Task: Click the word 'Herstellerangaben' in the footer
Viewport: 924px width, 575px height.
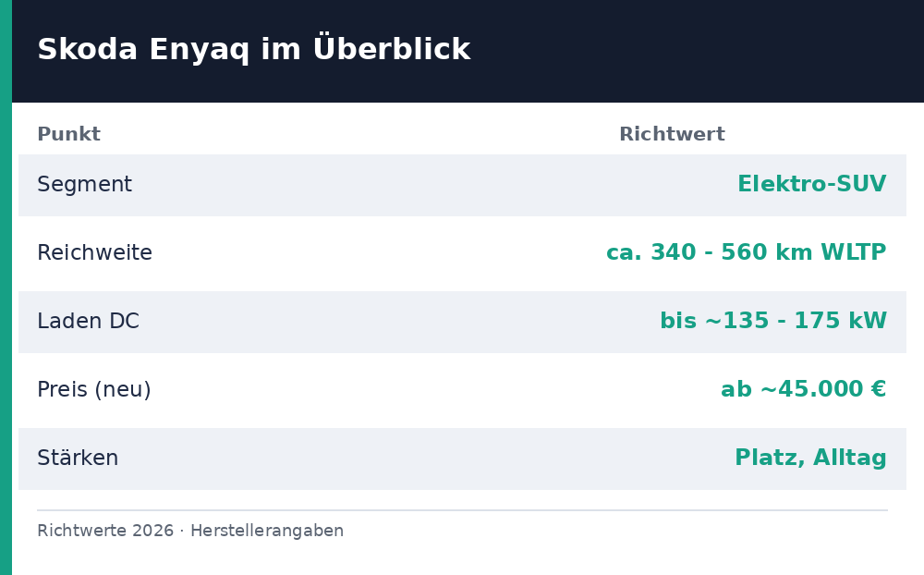Action: pos(266,531)
